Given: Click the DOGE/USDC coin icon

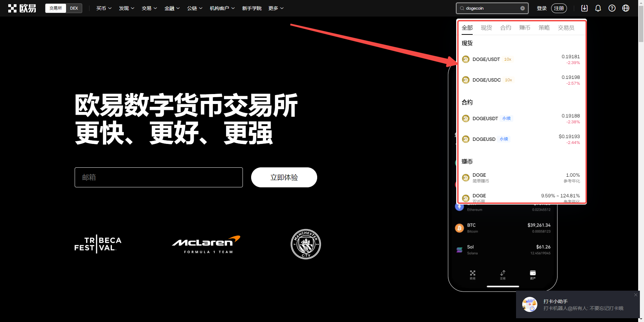Looking at the screenshot, I should pyautogui.click(x=465, y=80).
